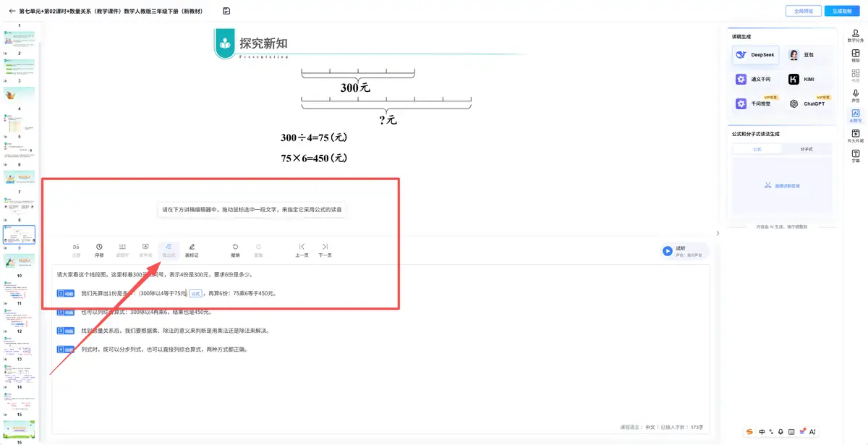The width and height of the screenshot is (868, 445).
Task: Click animation tag 4 before 列式时
Action: tap(67, 349)
